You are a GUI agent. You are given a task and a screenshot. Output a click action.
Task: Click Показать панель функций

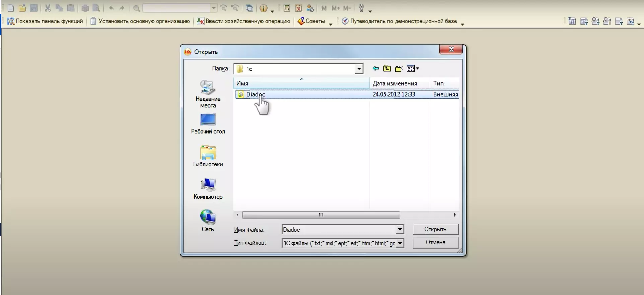pos(45,21)
